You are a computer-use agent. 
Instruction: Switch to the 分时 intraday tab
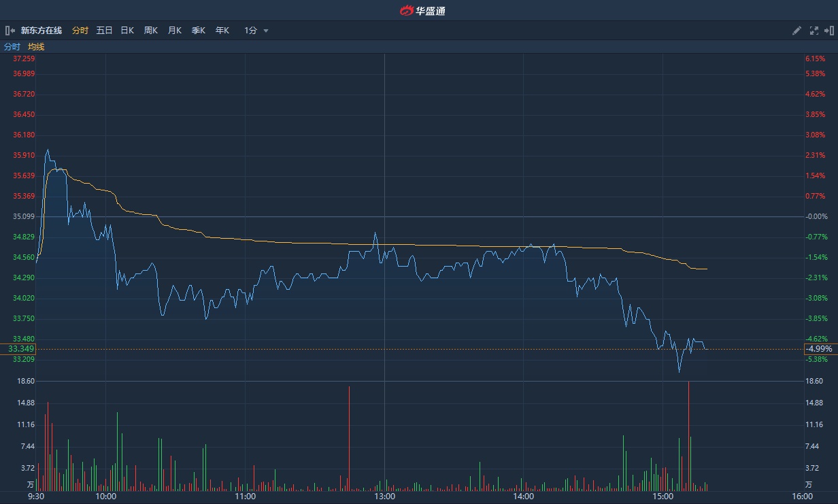tap(80, 31)
